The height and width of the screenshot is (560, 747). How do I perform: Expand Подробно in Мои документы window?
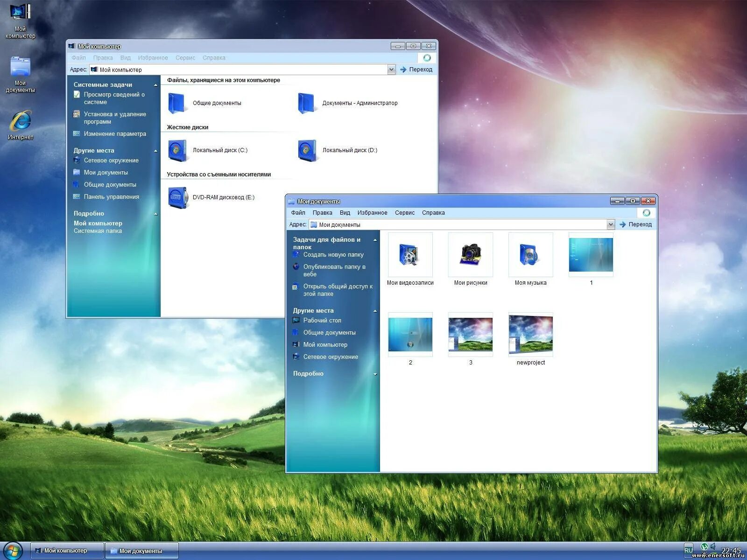(x=375, y=374)
